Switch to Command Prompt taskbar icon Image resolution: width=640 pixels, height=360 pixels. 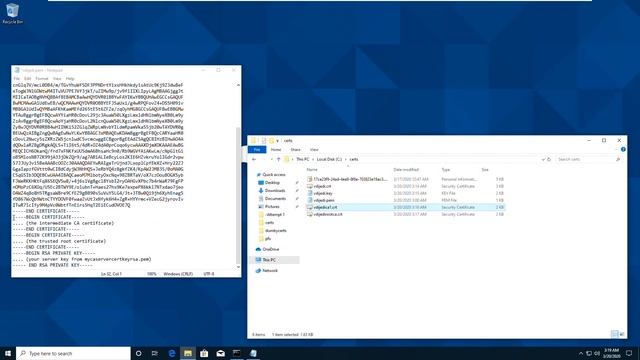point(237,353)
